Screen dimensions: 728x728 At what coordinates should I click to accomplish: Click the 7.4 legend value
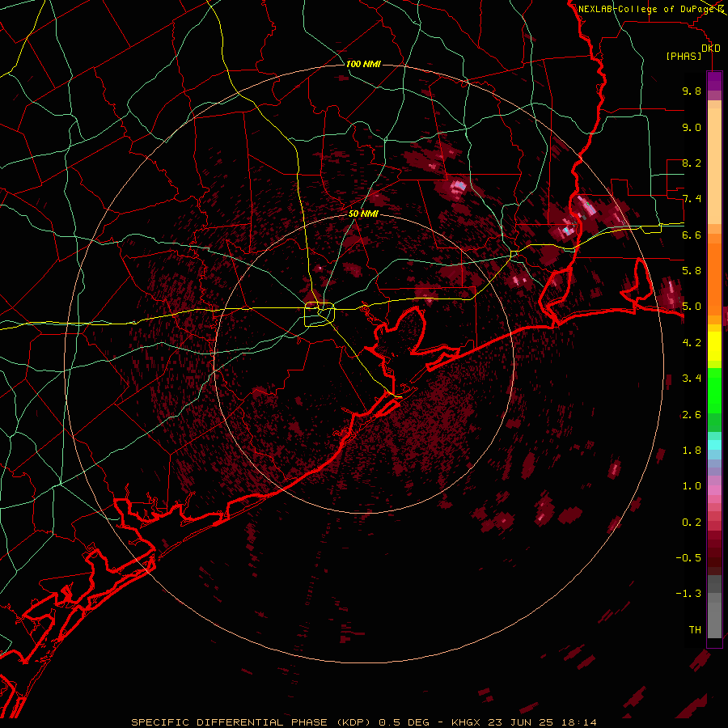click(692, 199)
